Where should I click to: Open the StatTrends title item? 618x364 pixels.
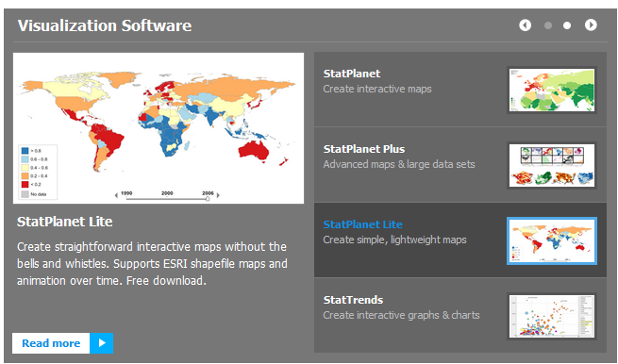pos(353,300)
